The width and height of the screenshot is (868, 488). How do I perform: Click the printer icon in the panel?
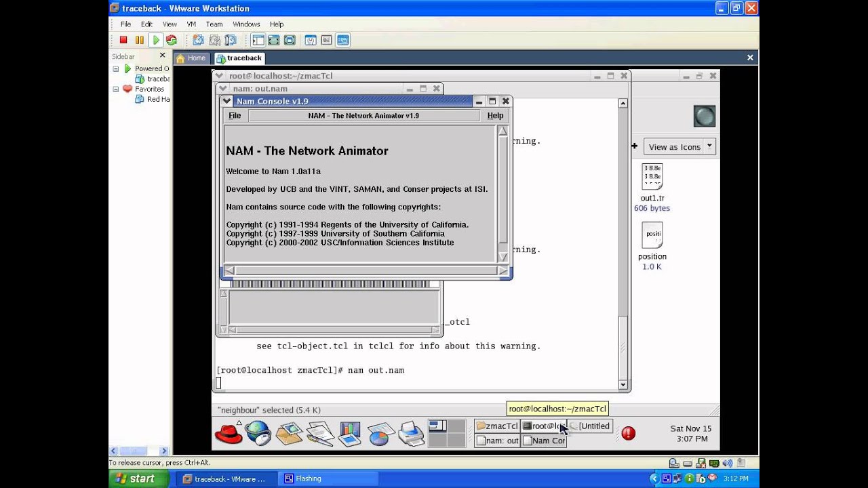[x=411, y=432]
